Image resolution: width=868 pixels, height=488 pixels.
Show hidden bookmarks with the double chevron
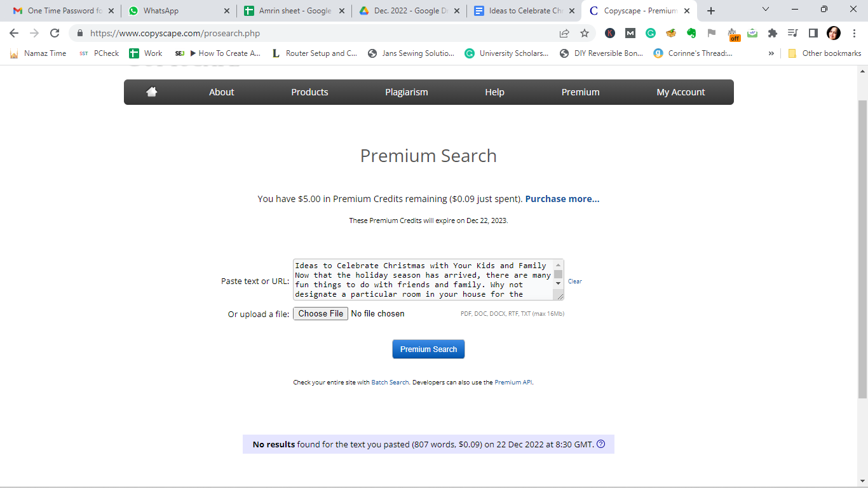[771, 53]
